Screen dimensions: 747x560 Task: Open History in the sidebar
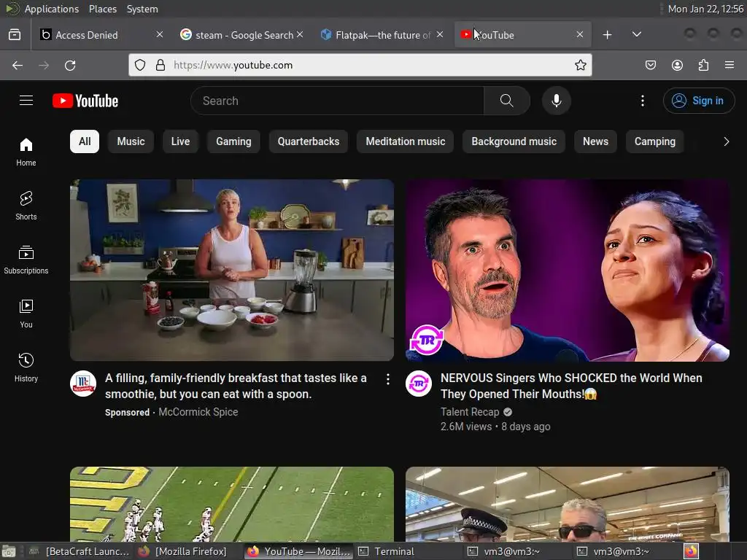click(x=26, y=367)
